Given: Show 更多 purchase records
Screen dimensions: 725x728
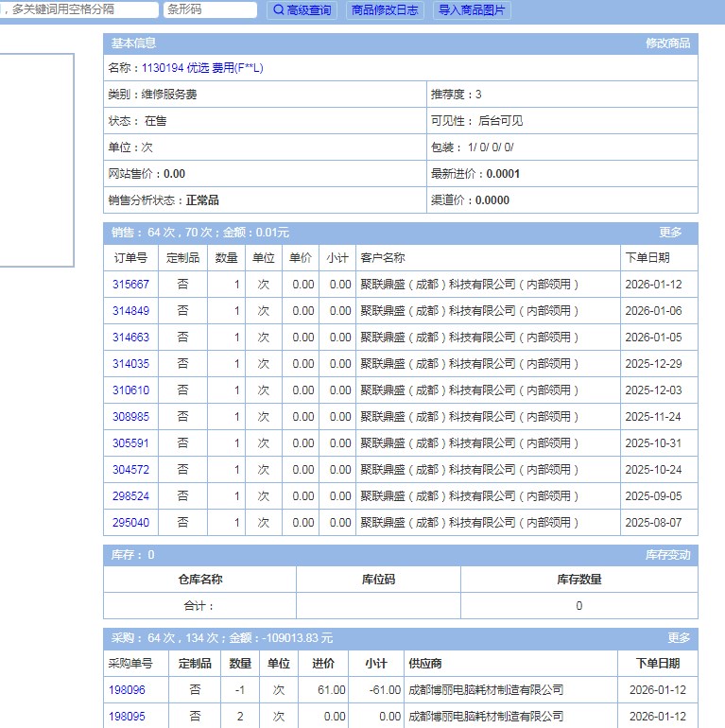Looking at the screenshot, I should (679, 638).
